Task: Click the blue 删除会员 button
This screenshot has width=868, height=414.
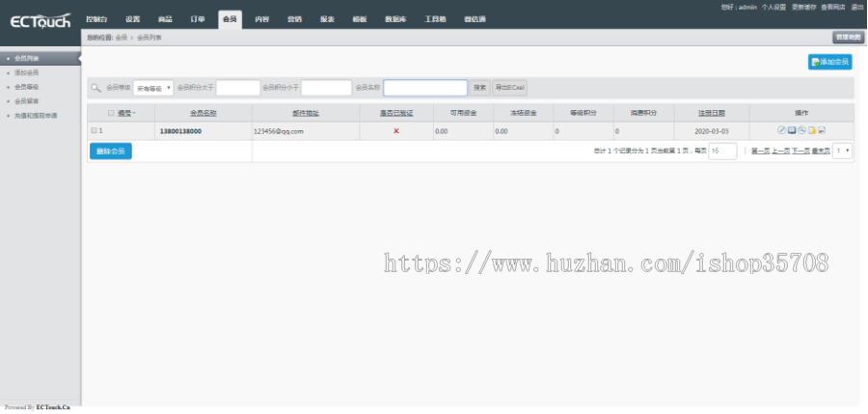Action: [111, 151]
